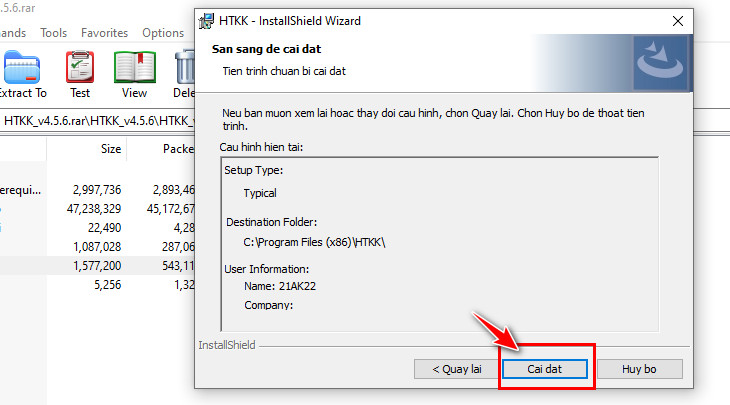This screenshot has height=405, width=730.
Task: Select the file row with size 47,238,329
Action: (97, 209)
